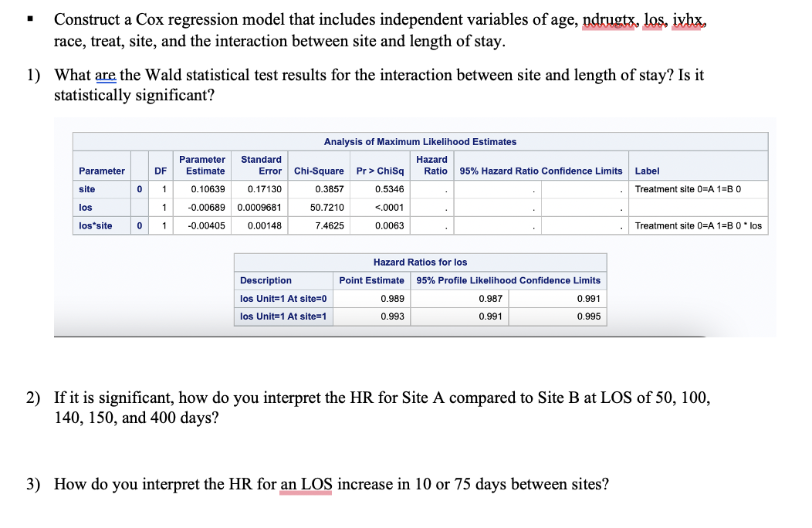Click the Chi-Square column header

point(318,171)
